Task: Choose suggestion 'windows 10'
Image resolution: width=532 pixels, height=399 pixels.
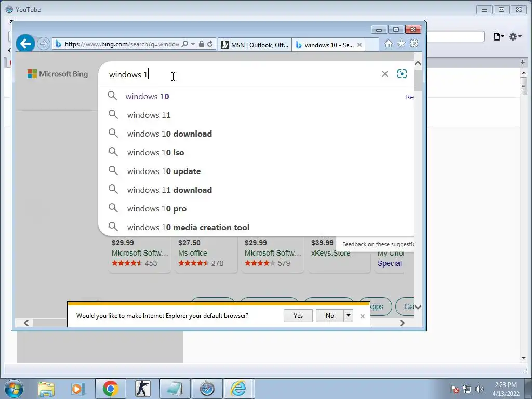Action: [256, 96]
